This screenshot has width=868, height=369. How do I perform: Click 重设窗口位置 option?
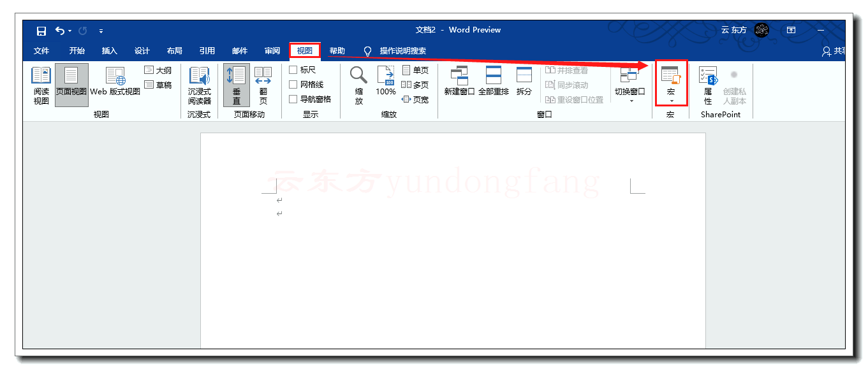[575, 99]
